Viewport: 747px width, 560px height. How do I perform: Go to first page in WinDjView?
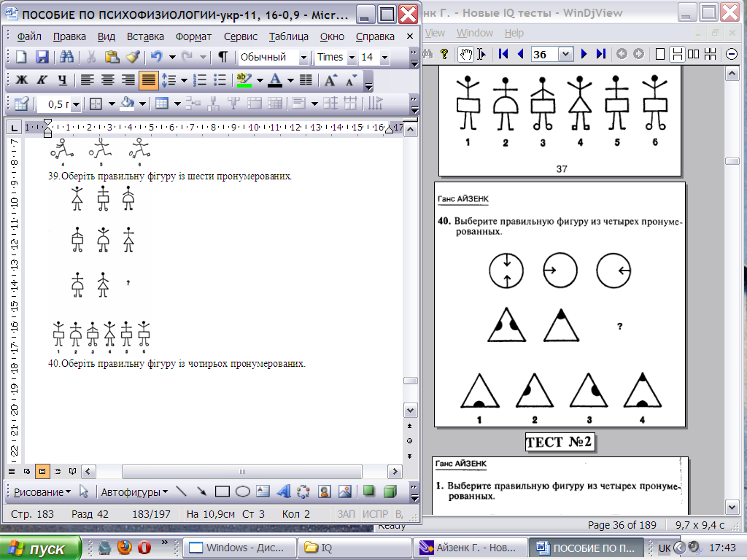[503, 54]
